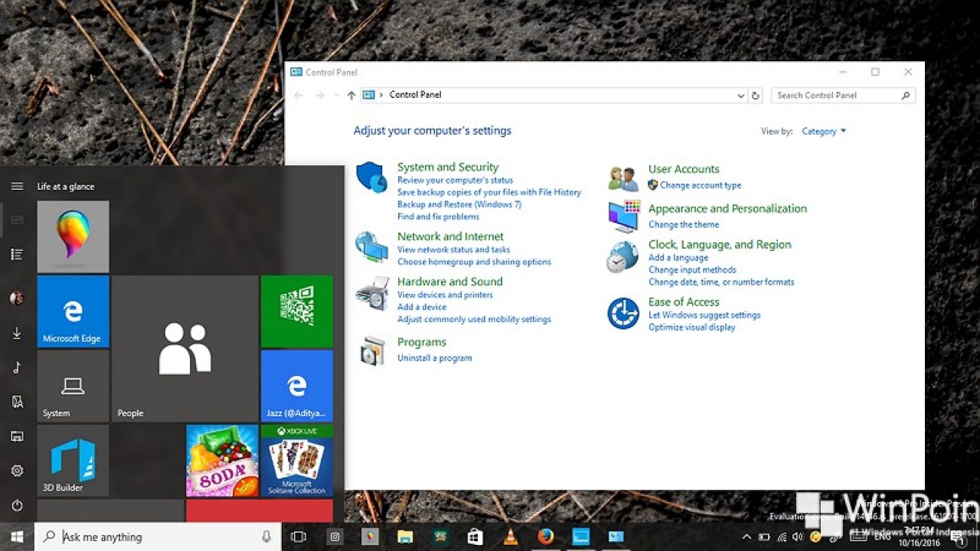The image size is (980, 551).
Task: Open the Paint 3D balloon tile
Action: pos(73,236)
